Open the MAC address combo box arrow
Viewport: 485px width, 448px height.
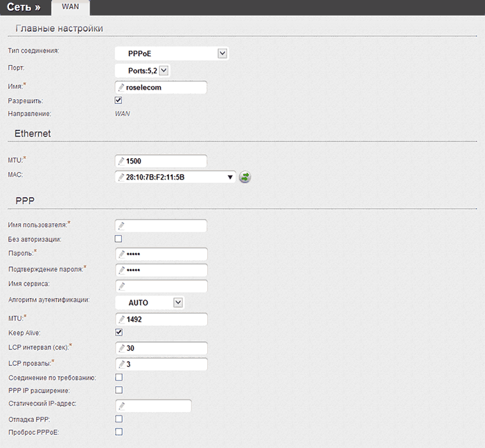coord(230,177)
